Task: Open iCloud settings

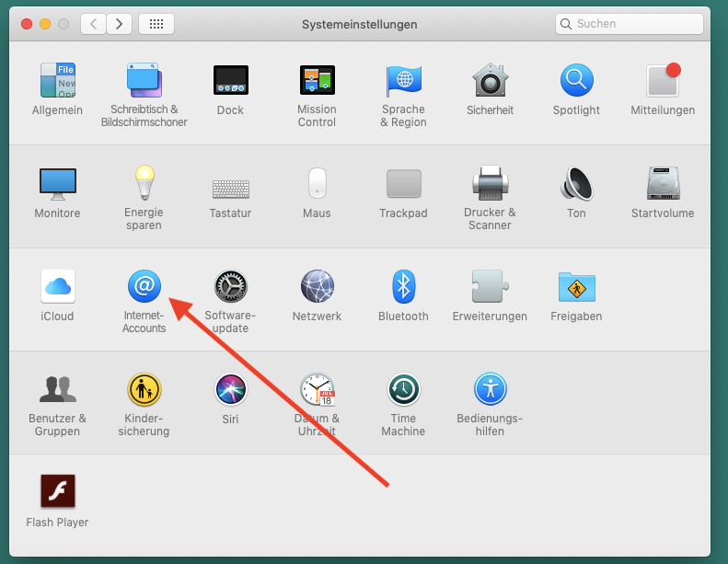Action: pos(57,287)
